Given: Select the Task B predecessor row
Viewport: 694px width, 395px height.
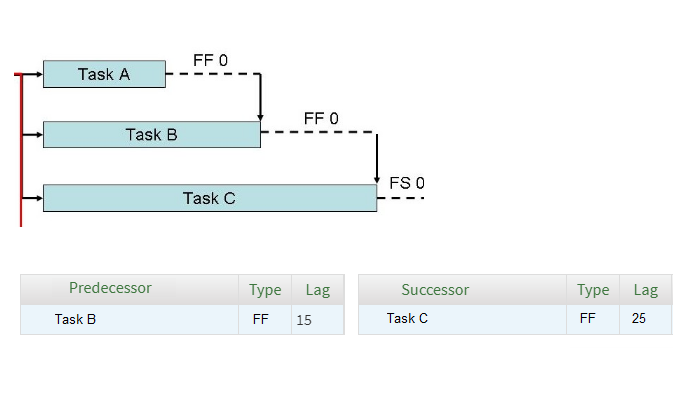Looking at the screenshot, I should coord(182,319).
